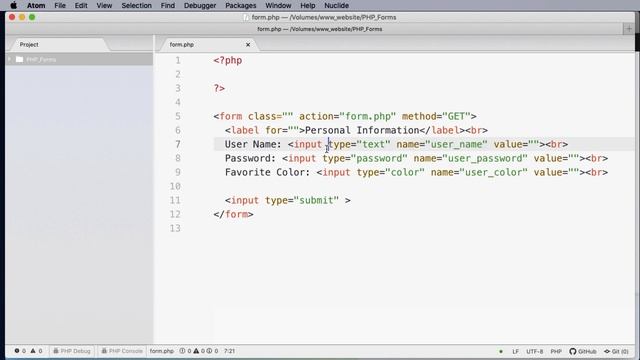Open the View menu
The width and height of the screenshot is (640, 360).
[x=104, y=6]
